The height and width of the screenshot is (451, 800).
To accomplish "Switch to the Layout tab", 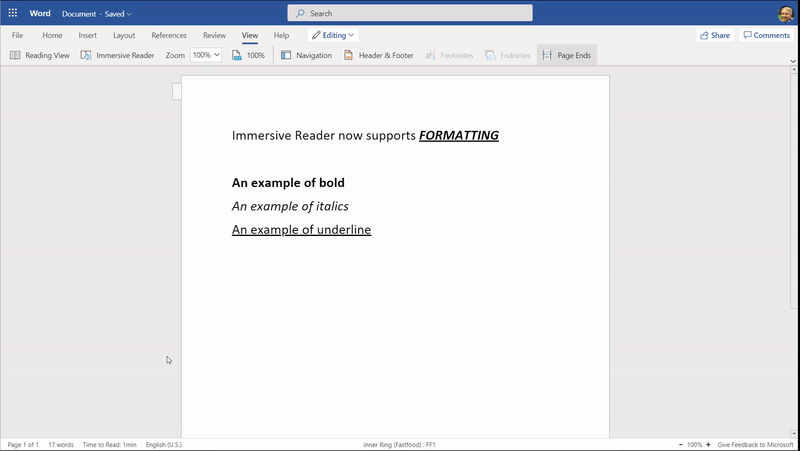I will tap(124, 35).
